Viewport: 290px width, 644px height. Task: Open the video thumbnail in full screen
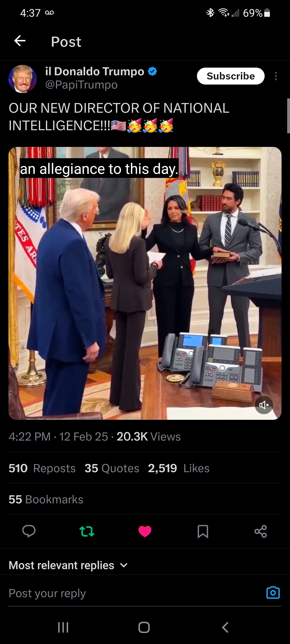(145, 283)
